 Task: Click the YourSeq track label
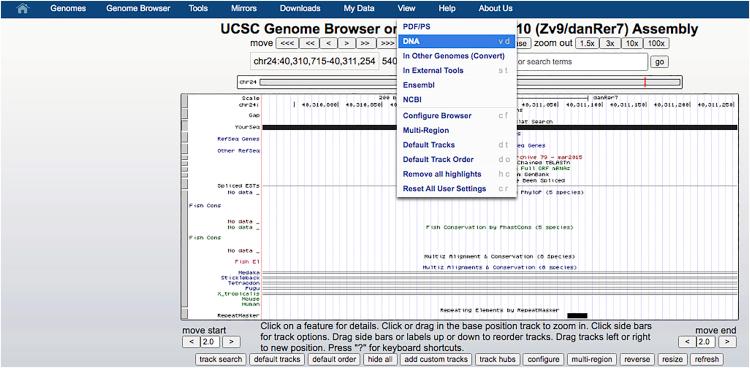(x=247, y=127)
